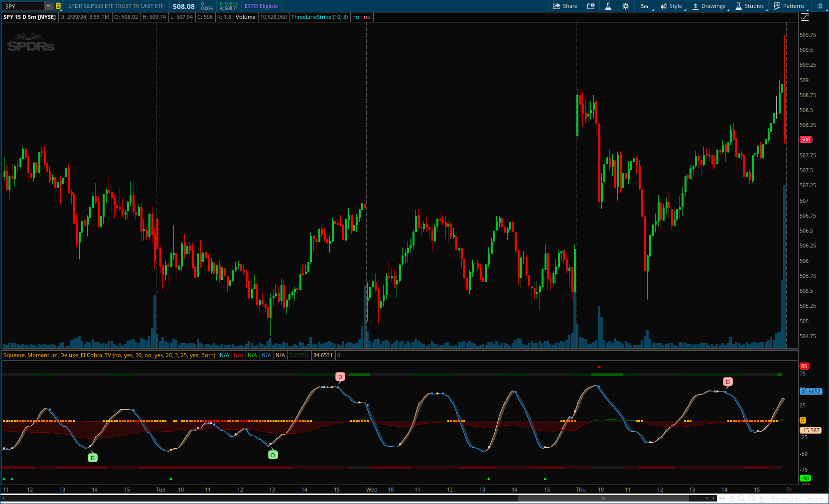
Task: Click the red 85 level bubble
Action: (x=804, y=366)
